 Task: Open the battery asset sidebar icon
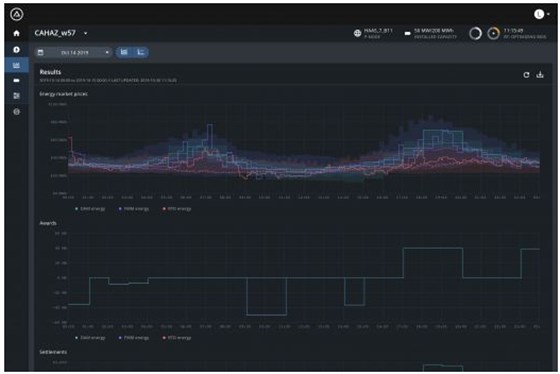pos(16,80)
